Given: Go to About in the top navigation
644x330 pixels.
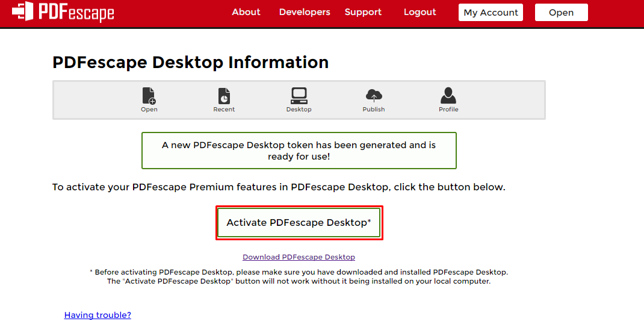Looking at the screenshot, I should point(246,12).
